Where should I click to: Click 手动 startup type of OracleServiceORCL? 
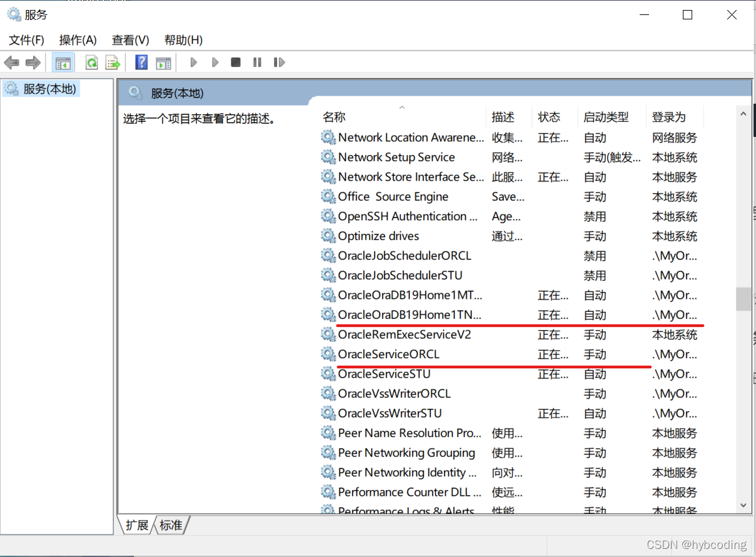pos(595,354)
